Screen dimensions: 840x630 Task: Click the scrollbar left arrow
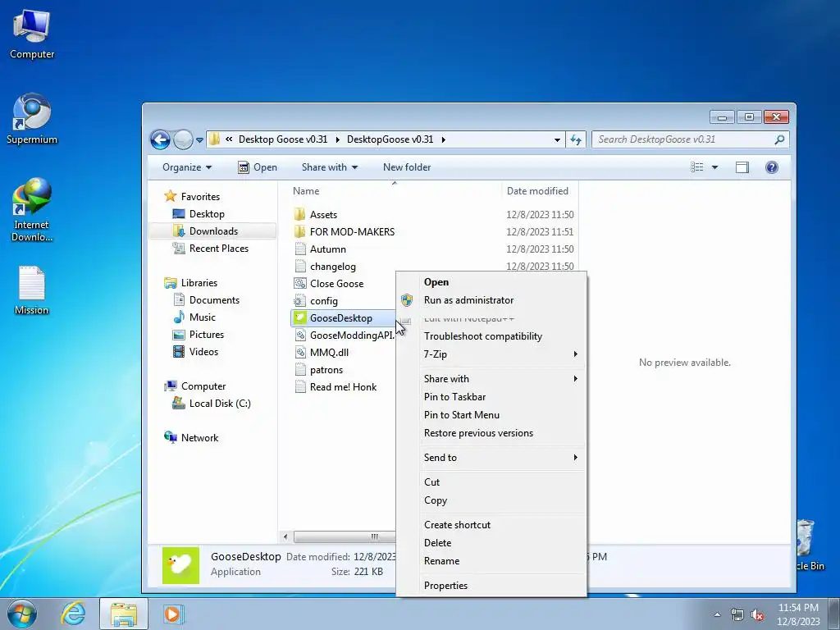coord(285,536)
